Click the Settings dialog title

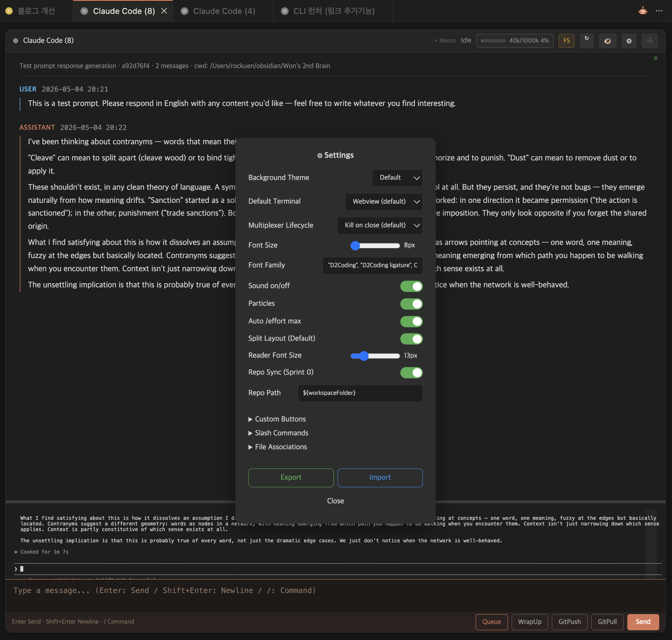[335, 155]
